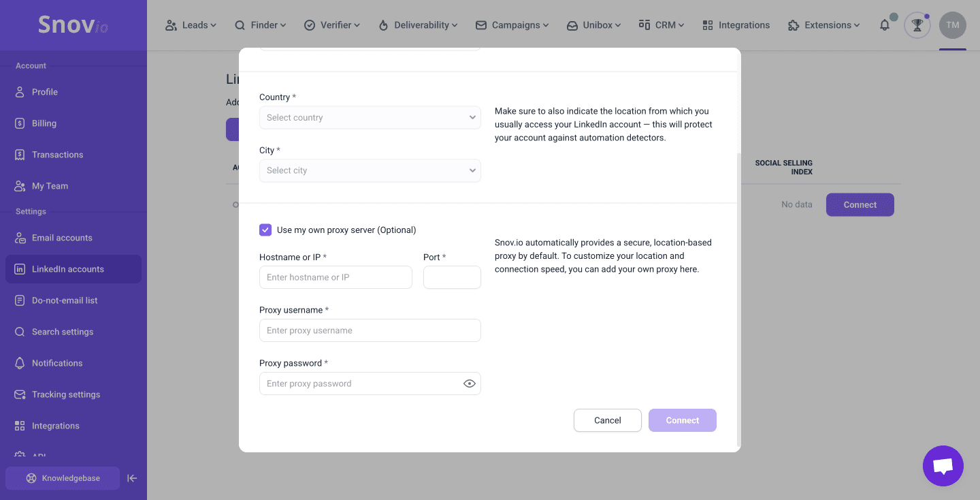Open the trophy achievements icon

[x=917, y=25]
